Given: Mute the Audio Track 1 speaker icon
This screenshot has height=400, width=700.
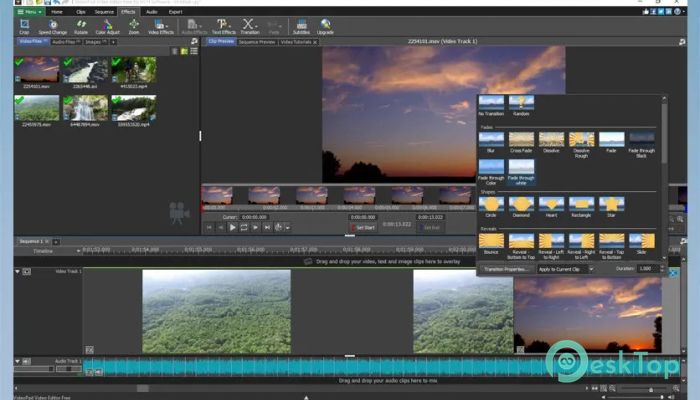Looking at the screenshot, I should (27, 361).
